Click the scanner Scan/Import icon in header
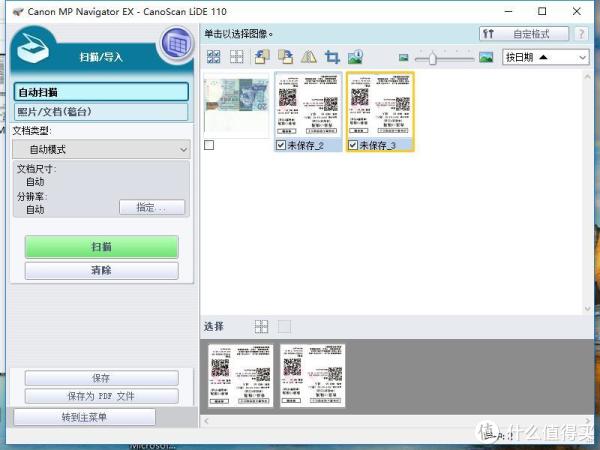Screen dimensions: 600x450 click(34, 49)
